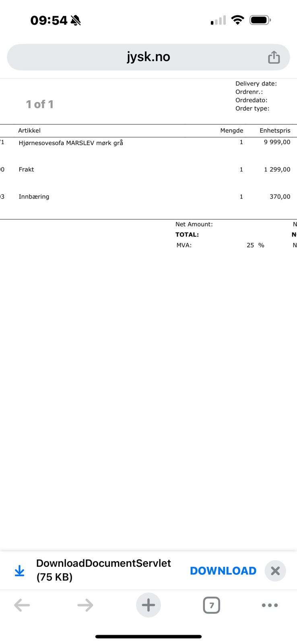Tap the 9 999,00 unit price
The height and width of the screenshot is (644, 297).
pos(277,142)
